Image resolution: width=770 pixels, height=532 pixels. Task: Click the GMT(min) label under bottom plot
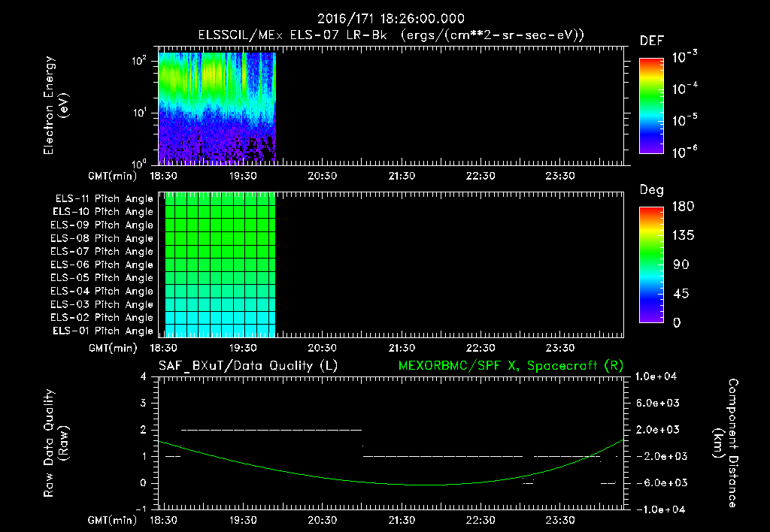tap(113, 521)
